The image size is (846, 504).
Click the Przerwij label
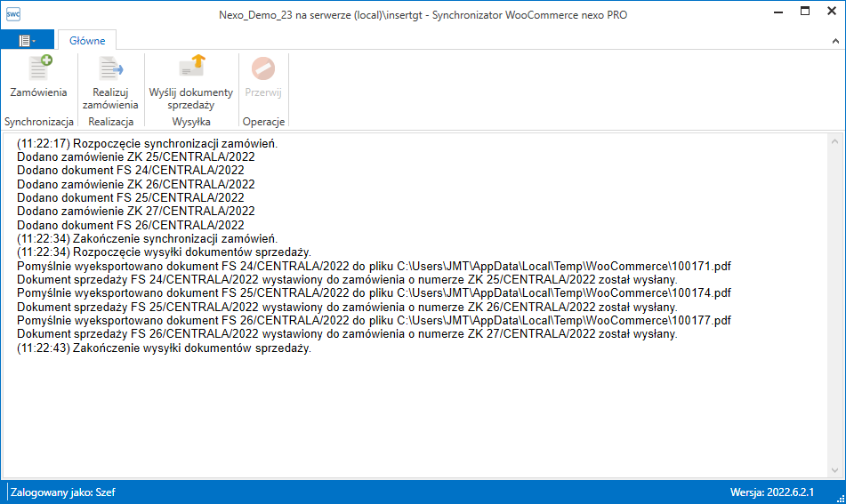263,92
